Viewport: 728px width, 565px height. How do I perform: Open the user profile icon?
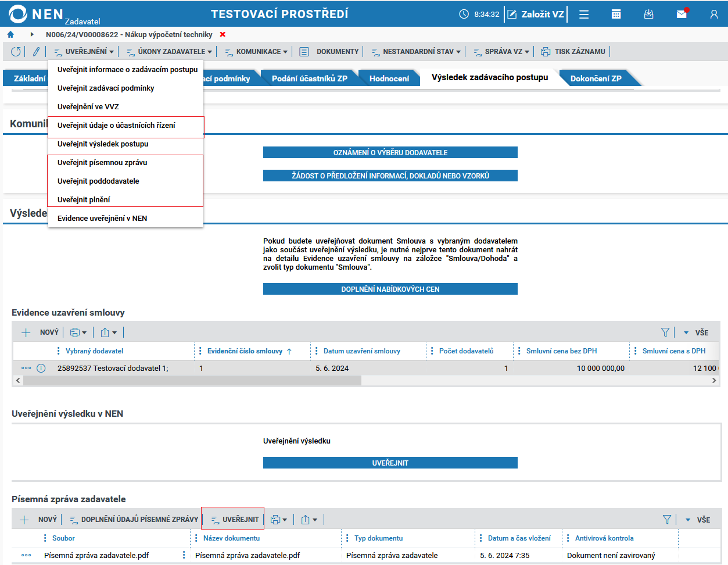coord(714,14)
